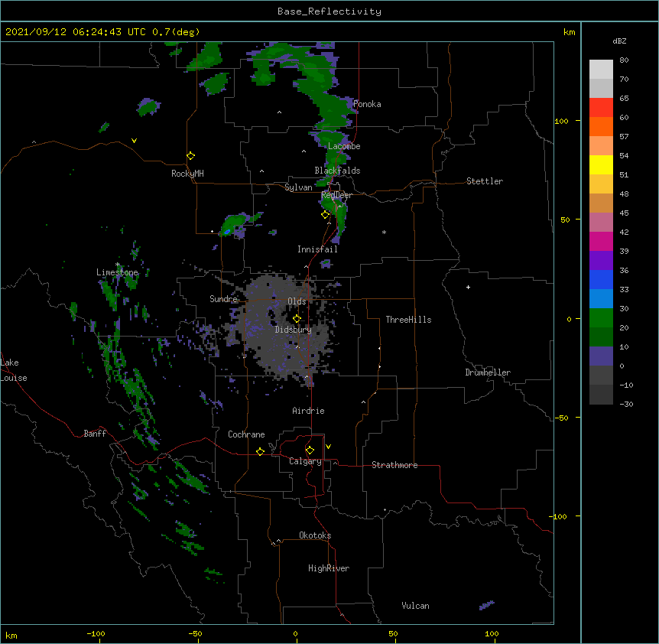Image resolution: width=659 pixels, height=644 pixels.
Task: Select the yellow diamond marker below Cochrane
Action: 260,451
